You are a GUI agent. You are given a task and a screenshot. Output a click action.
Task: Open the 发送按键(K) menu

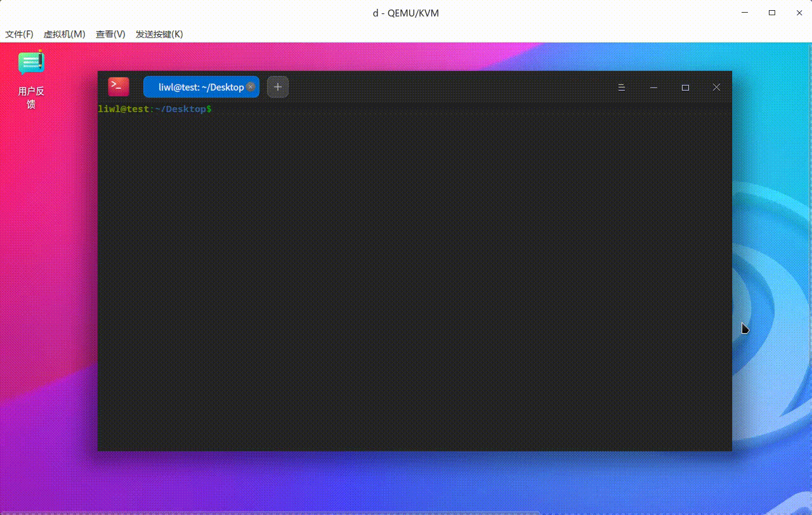pyautogui.click(x=159, y=34)
